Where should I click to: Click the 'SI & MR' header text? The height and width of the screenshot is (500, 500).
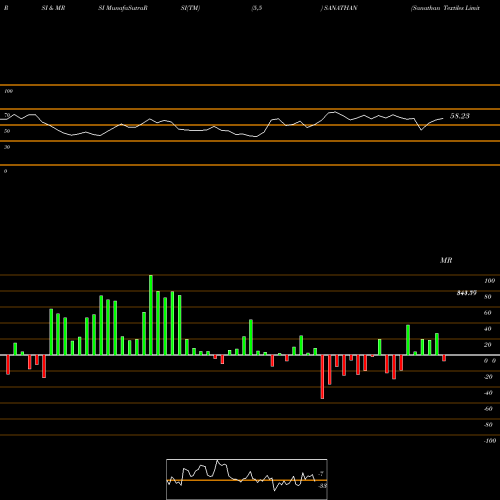53,8
